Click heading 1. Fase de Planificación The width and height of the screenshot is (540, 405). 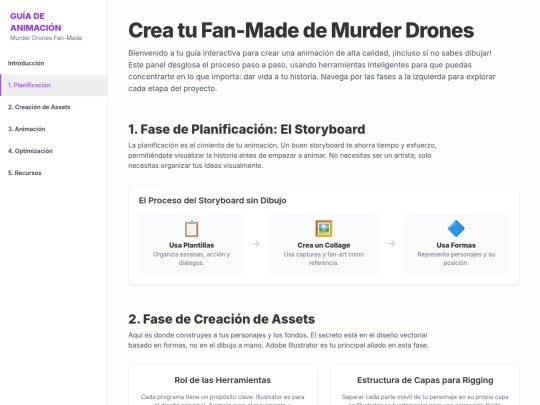[x=247, y=129]
